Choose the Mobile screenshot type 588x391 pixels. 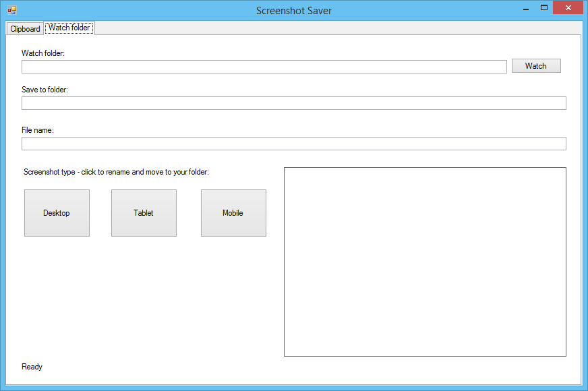233,213
